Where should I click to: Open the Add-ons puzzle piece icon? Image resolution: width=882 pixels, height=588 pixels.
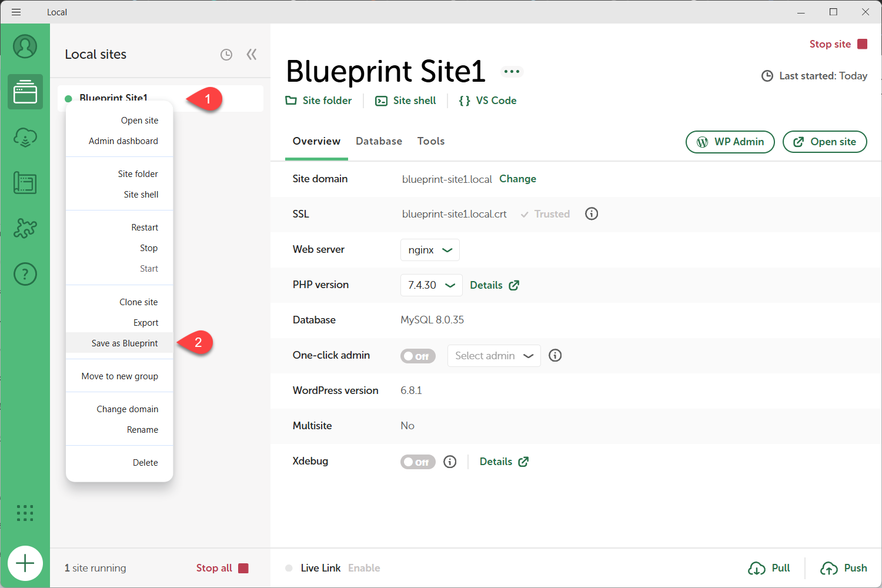coord(25,228)
